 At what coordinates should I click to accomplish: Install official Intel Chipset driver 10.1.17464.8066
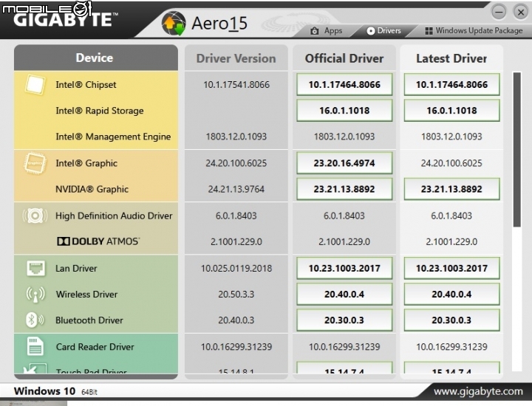tap(344, 84)
